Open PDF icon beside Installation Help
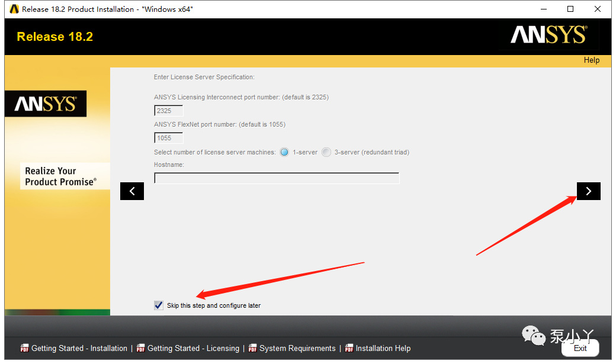 click(x=349, y=348)
